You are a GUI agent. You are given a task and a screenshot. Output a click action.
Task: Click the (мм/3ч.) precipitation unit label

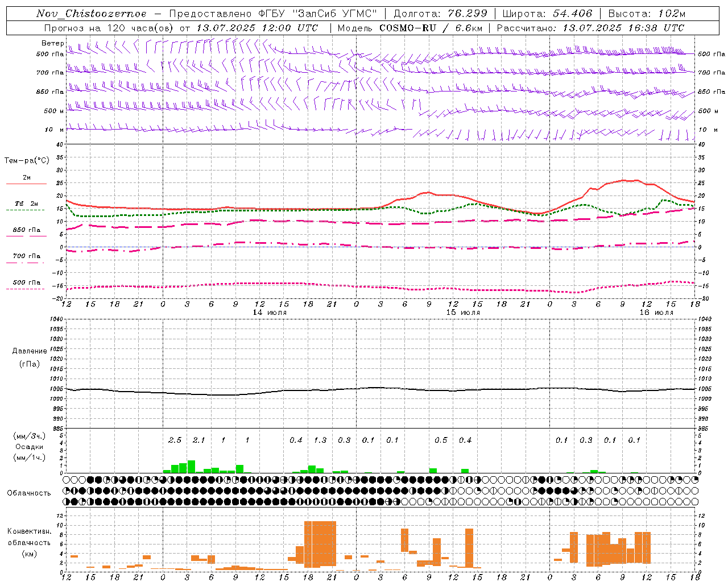pos(30,436)
